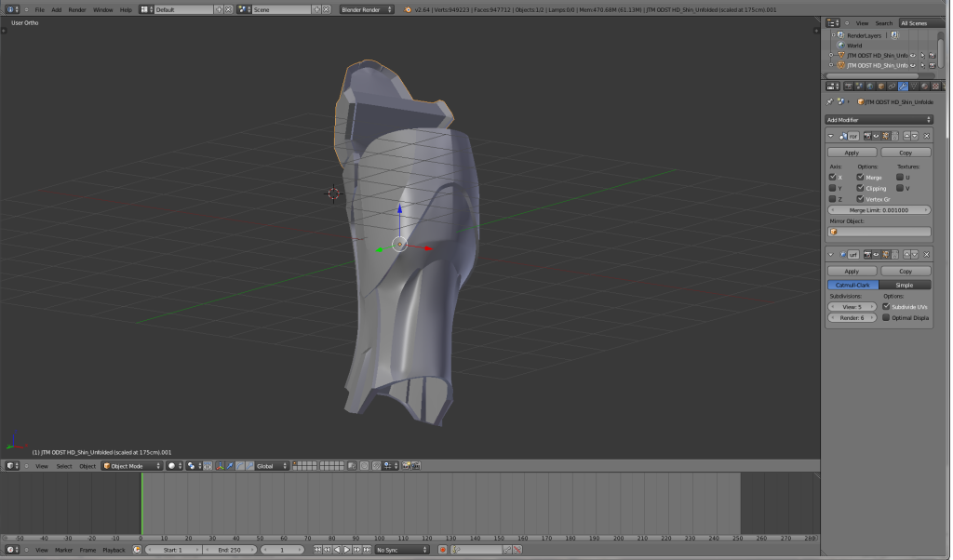Play the animation forward
This screenshot has width=953, height=560.
(347, 550)
